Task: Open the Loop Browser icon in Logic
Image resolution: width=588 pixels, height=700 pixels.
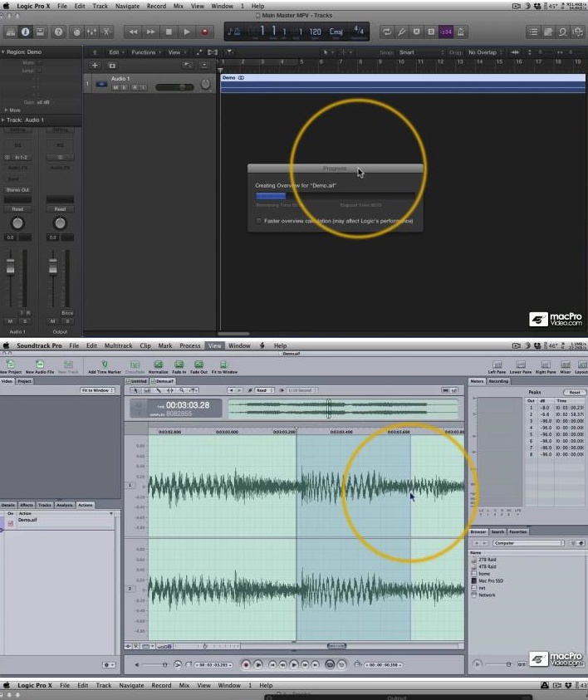Action: [563, 32]
